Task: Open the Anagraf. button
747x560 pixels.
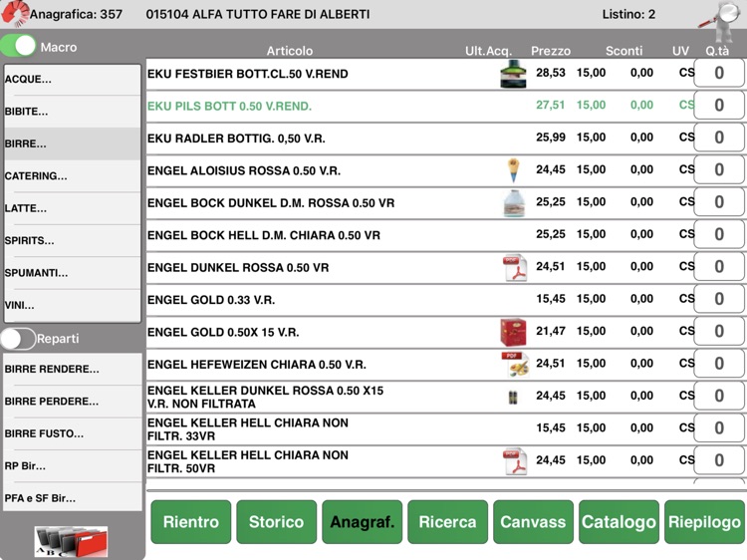Action: coord(363,522)
